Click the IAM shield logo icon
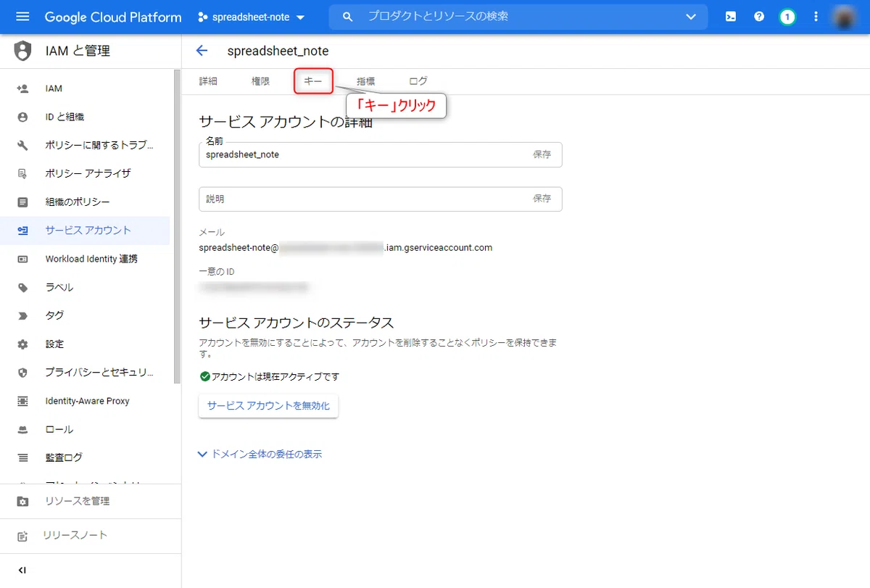Screen dimensions: 870x588 (x=23, y=51)
